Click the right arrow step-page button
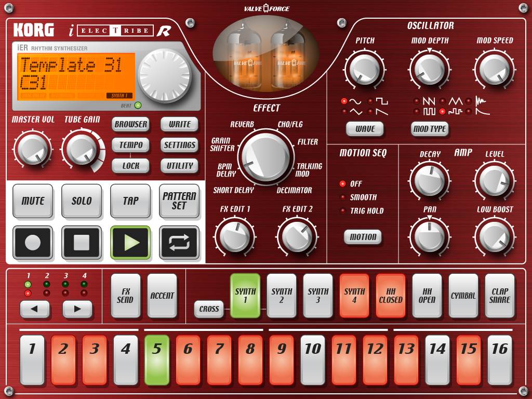Screen dimensions: 532x399 point(77,309)
